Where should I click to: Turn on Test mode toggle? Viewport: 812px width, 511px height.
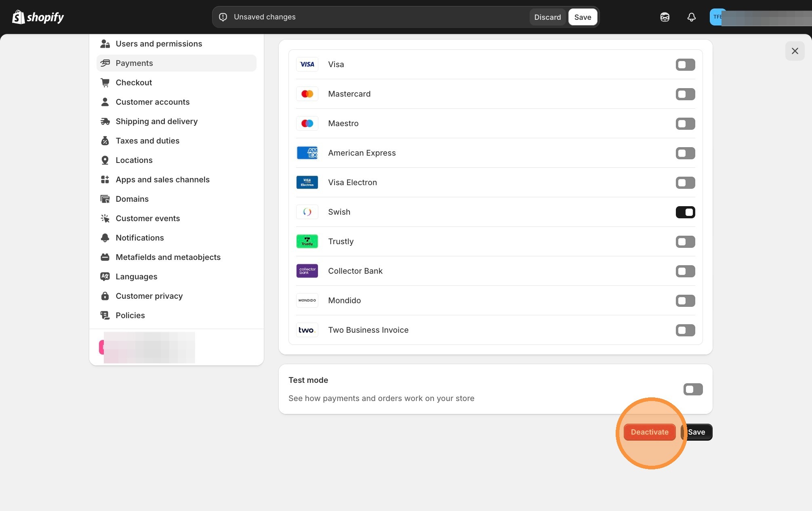(x=693, y=389)
